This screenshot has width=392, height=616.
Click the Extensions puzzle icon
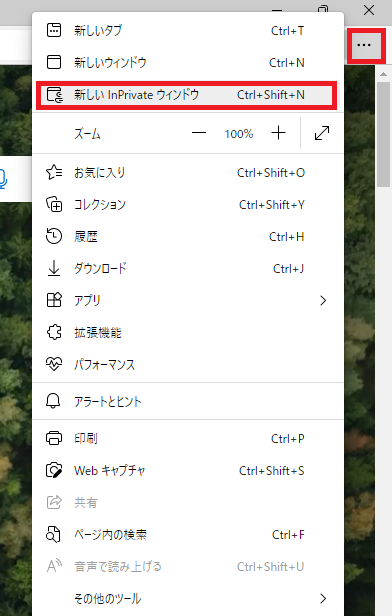point(54,332)
